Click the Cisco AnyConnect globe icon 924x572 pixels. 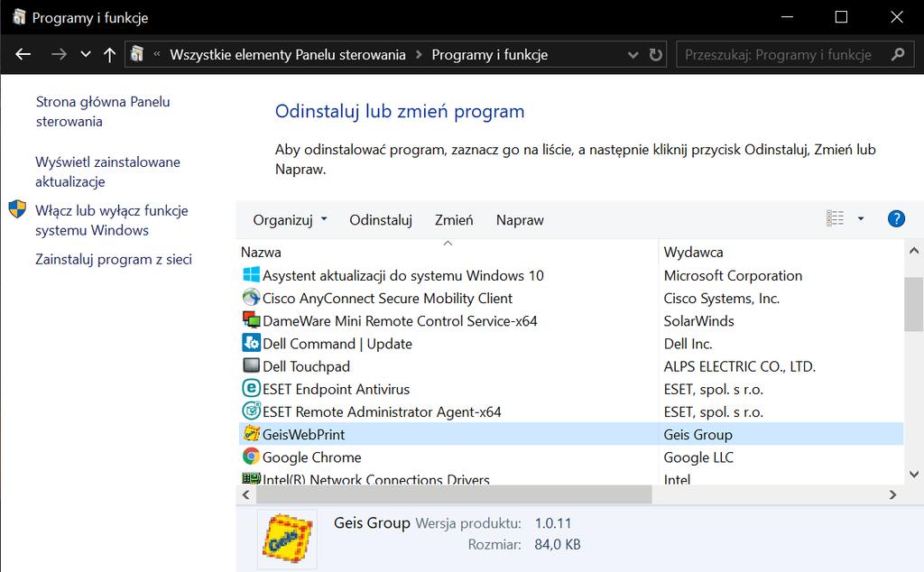(x=251, y=297)
